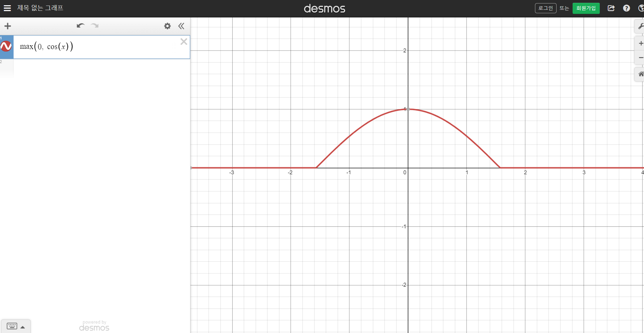Share the graph
The width and height of the screenshot is (644, 333).
coord(611,8)
